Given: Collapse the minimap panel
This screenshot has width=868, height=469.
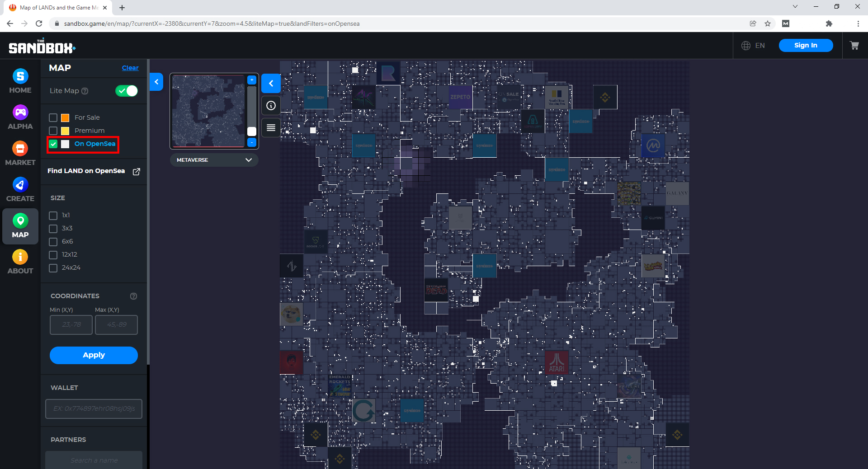Looking at the screenshot, I should point(271,83).
